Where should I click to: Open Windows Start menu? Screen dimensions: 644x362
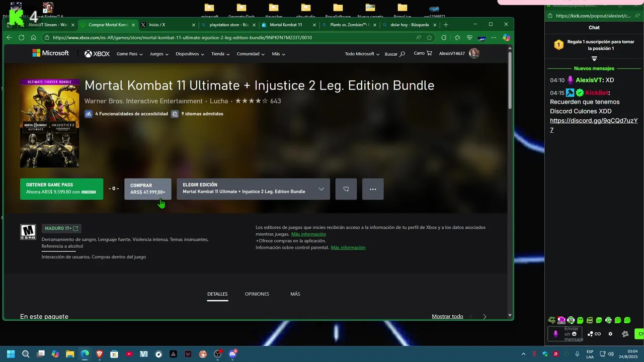pos(11,354)
